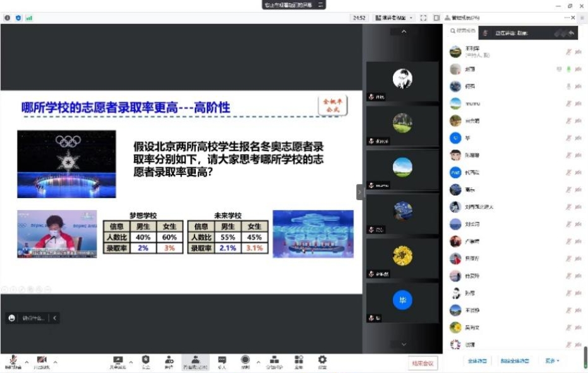
Task: Unmute the microphone in the bottom toolbar
Action: pos(13,361)
